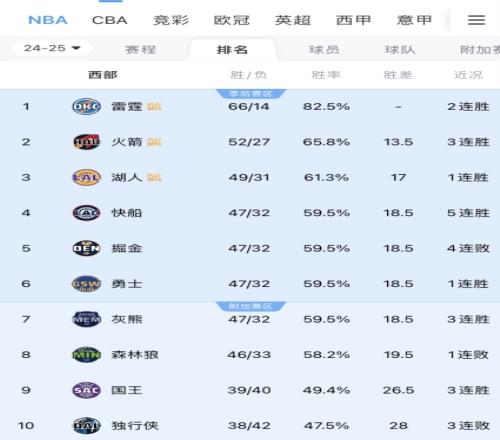Open the 灰熊 team name
This screenshot has height=440, width=500.
click(x=127, y=319)
